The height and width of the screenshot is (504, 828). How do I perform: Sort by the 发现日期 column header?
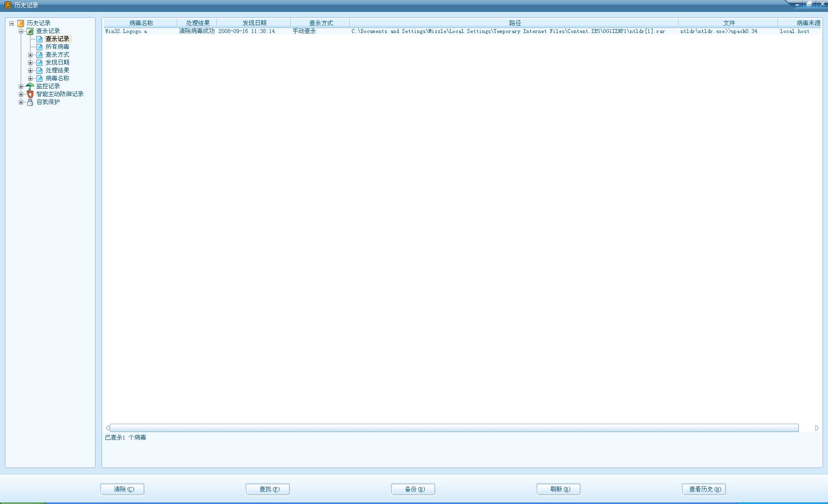tap(254, 23)
